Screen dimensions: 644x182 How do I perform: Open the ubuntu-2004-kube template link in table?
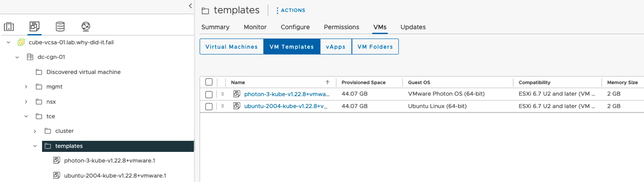[285, 106]
